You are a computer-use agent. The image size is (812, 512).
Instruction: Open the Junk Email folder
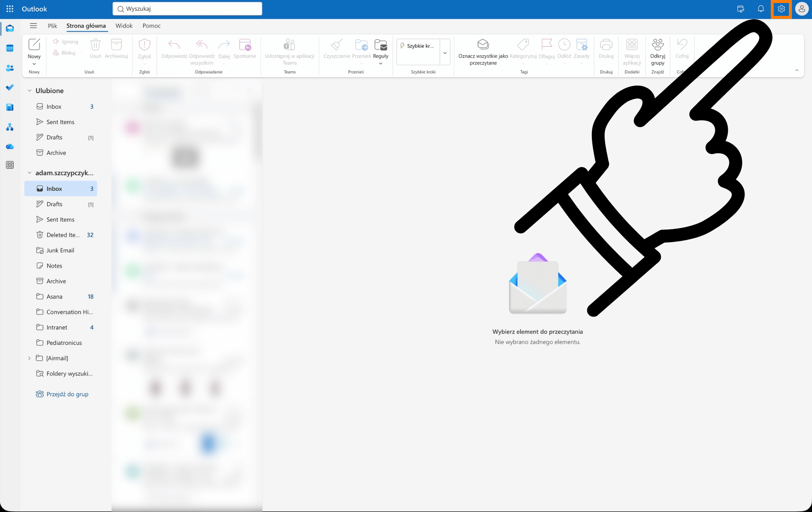pos(61,250)
